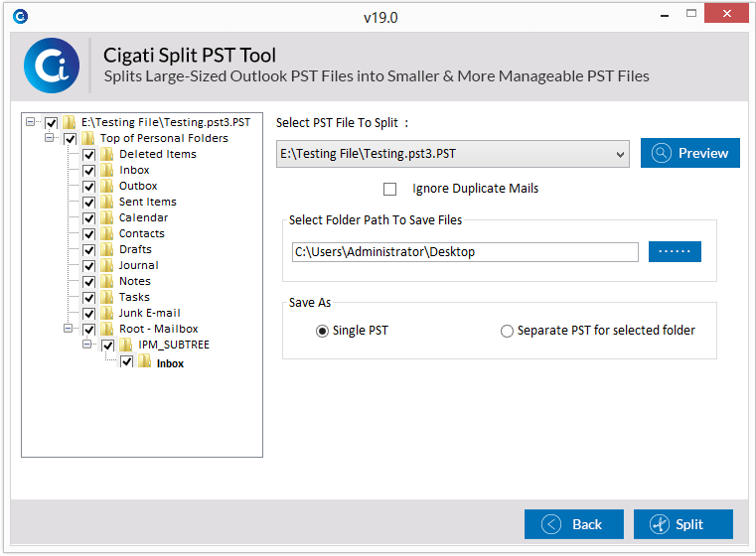Uncheck the Root - Mailbox checkbox
756x556 pixels.
(x=88, y=330)
